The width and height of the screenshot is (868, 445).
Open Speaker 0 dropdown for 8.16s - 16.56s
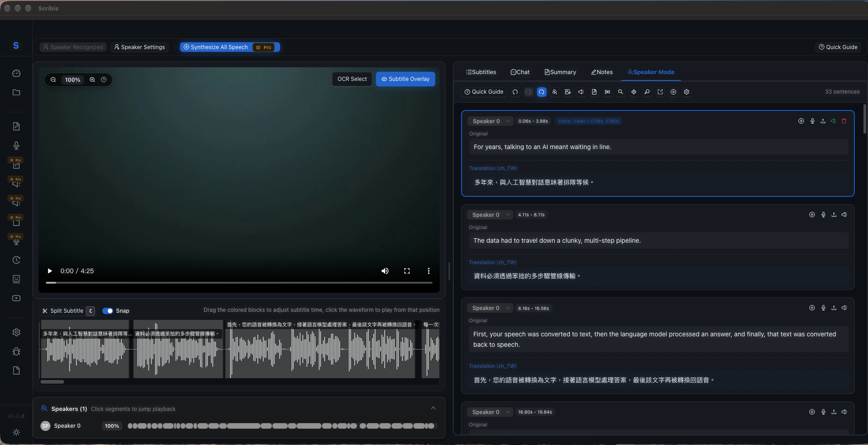click(491, 308)
